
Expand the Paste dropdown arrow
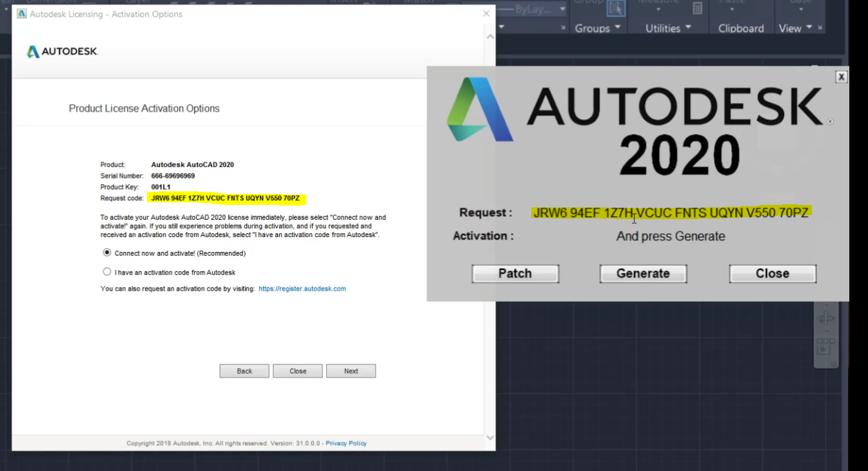[x=731, y=10]
